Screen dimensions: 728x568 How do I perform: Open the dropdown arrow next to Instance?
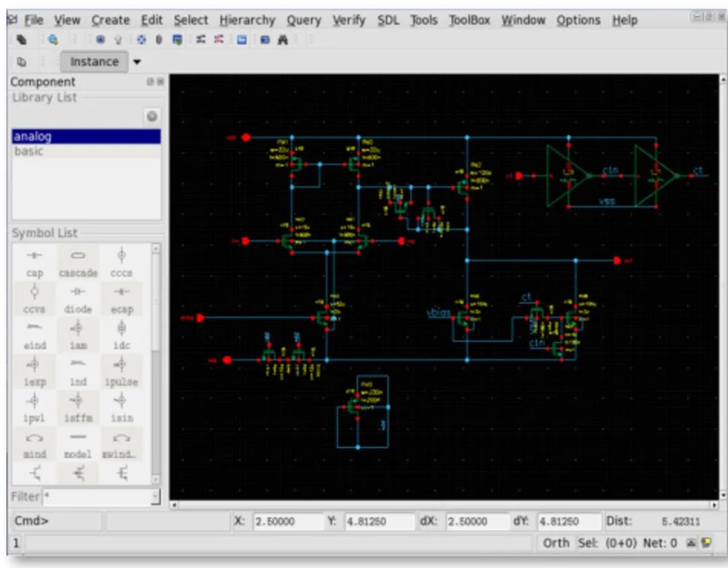click(138, 62)
